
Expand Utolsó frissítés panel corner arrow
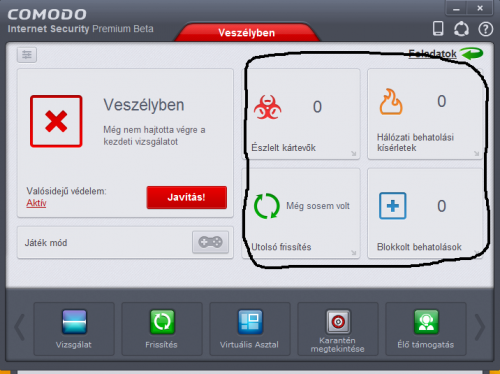354,253
